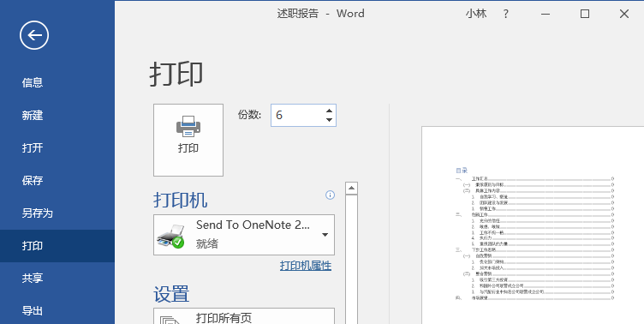Choose 打开 from the sidebar

33,147
